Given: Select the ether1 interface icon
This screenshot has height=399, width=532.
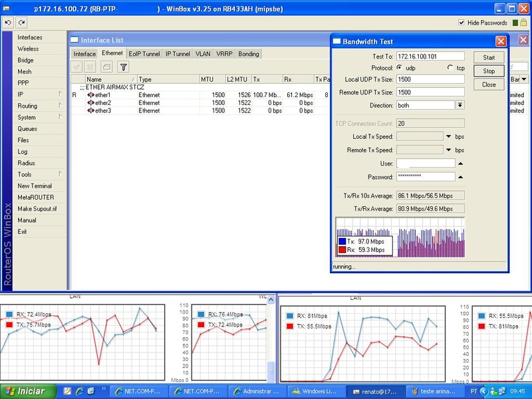Looking at the screenshot, I should [x=90, y=95].
